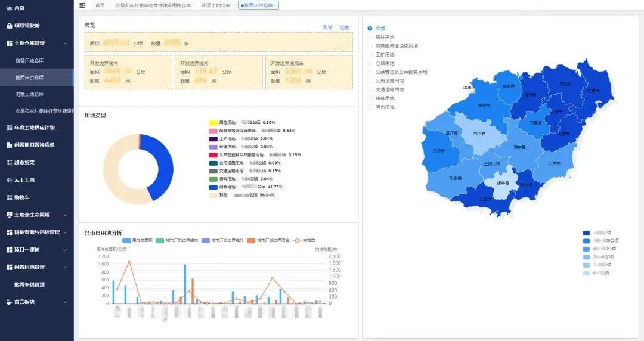
Task: Expand the 耕地资源与指标管理 menu chevron
Action: [65, 232]
